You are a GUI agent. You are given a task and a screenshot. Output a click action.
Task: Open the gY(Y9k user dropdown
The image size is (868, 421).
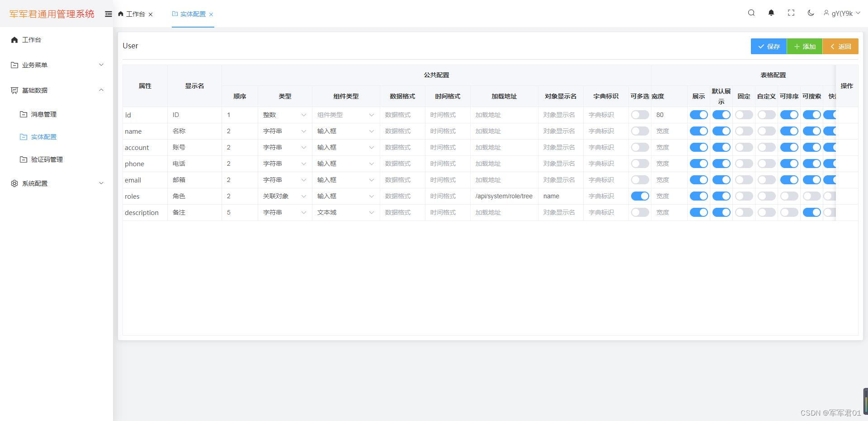[x=842, y=13]
